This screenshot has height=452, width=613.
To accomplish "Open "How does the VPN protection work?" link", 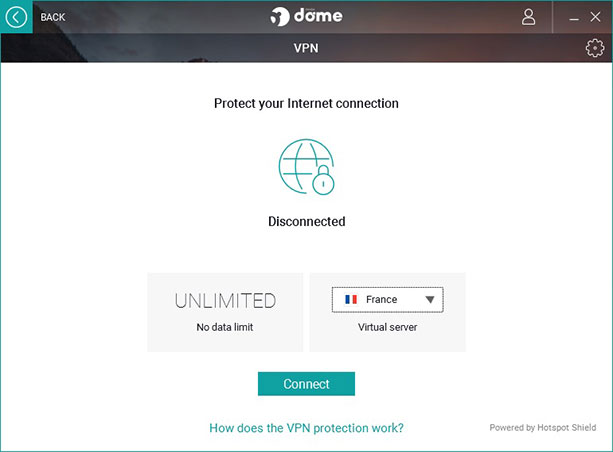I will [x=306, y=428].
